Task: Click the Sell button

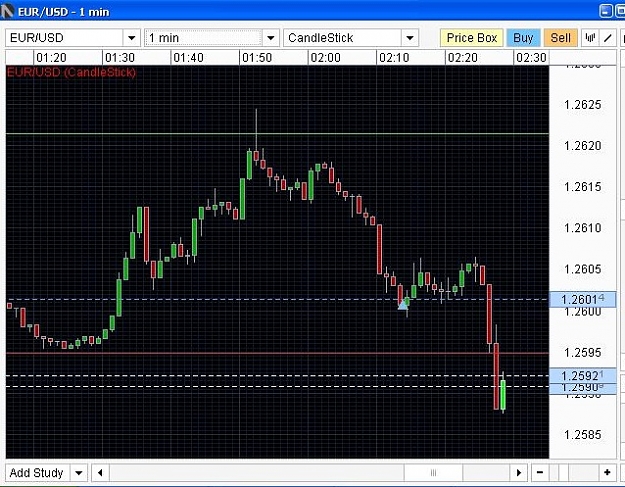Action: coord(560,38)
